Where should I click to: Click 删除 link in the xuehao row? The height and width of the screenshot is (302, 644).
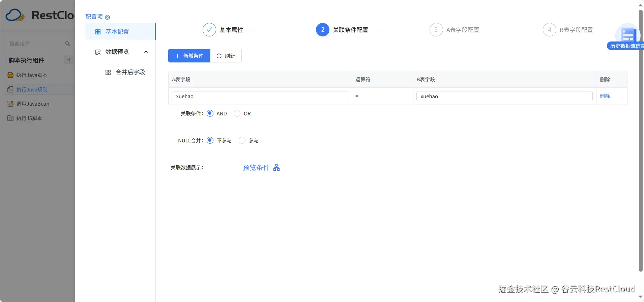605,96
